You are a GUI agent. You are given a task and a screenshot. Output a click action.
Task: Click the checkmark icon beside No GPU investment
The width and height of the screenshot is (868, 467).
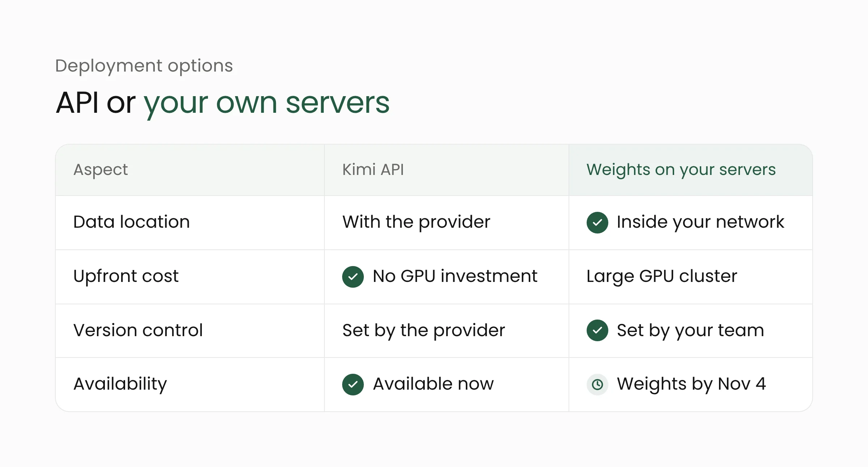point(353,277)
